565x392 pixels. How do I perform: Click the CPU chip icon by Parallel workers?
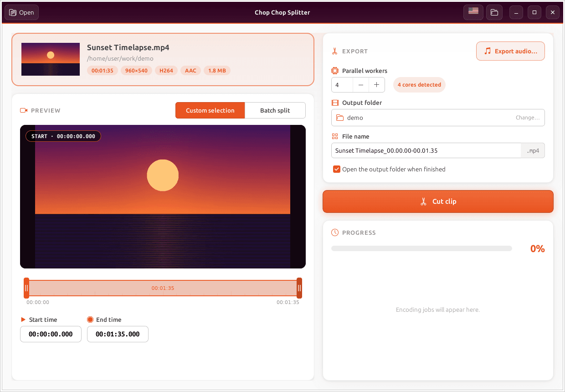click(335, 71)
